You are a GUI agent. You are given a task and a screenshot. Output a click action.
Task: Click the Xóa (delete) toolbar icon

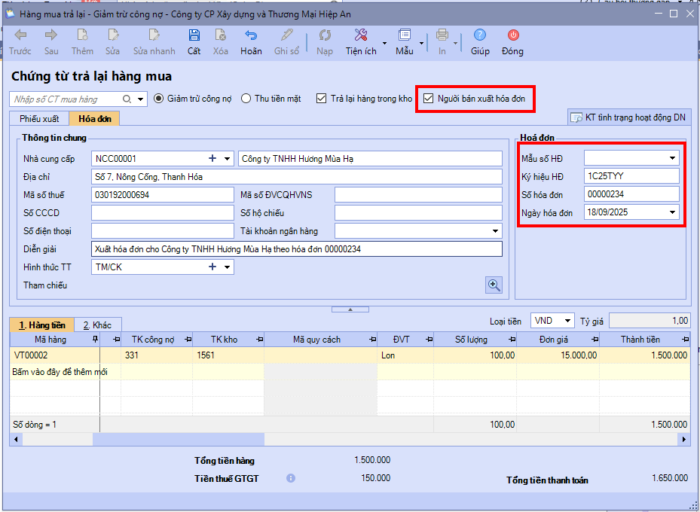[x=221, y=36]
